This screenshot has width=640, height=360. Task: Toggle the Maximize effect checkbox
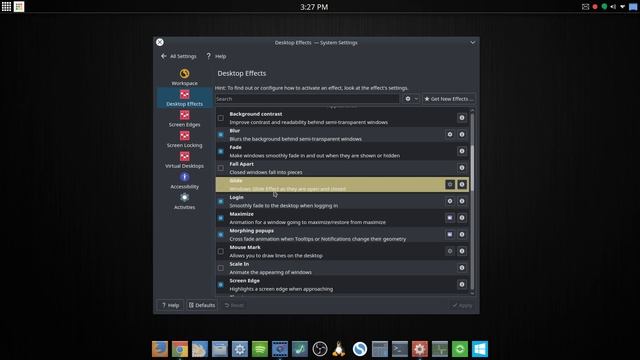click(221, 218)
